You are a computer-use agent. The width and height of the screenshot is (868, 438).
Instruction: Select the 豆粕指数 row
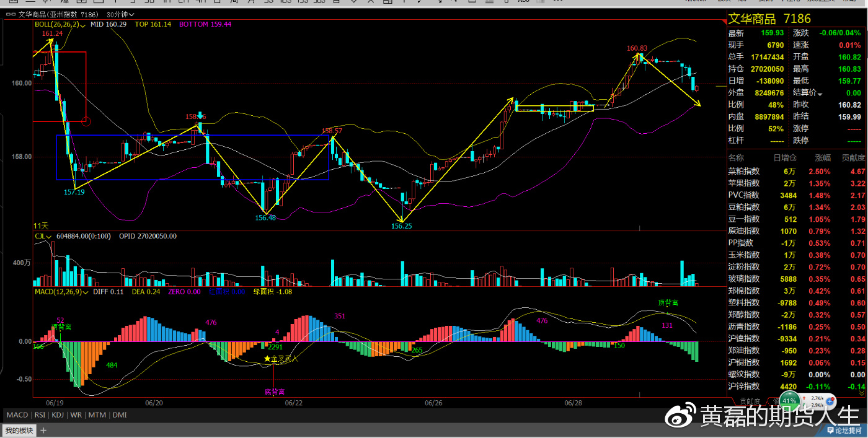(797, 207)
